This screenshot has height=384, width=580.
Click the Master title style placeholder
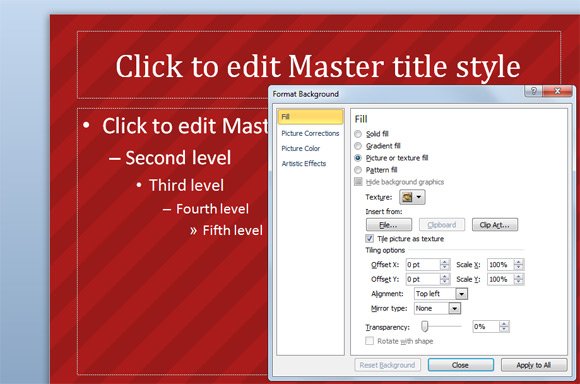coord(318,65)
